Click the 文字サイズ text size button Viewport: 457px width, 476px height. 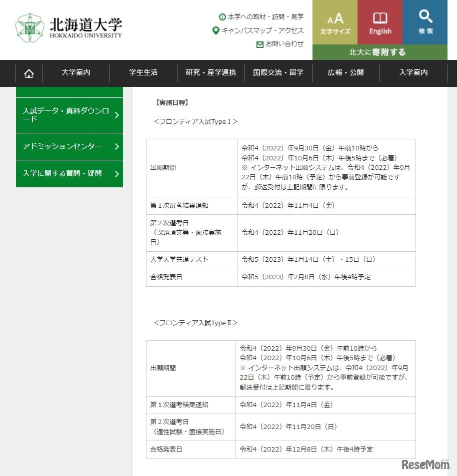[335, 22]
